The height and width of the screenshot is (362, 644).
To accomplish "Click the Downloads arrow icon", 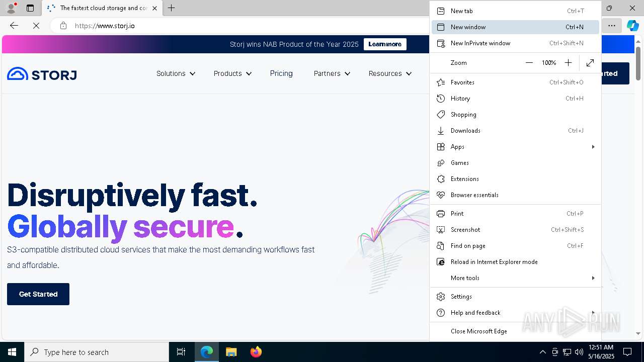I will coord(441,131).
